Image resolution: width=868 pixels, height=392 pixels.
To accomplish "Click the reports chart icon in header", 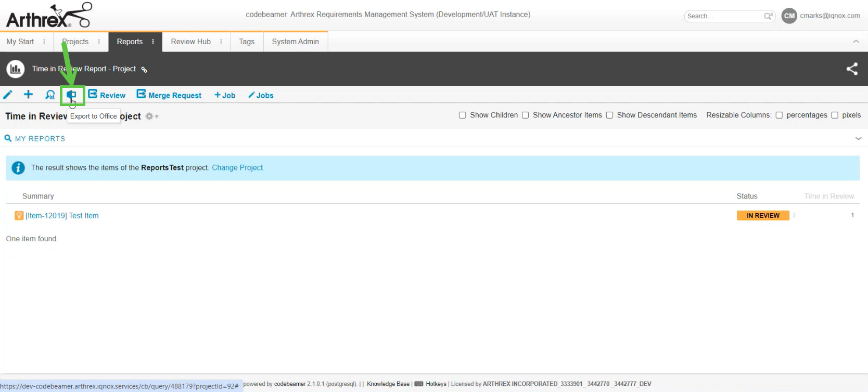I will click(x=16, y=69).
